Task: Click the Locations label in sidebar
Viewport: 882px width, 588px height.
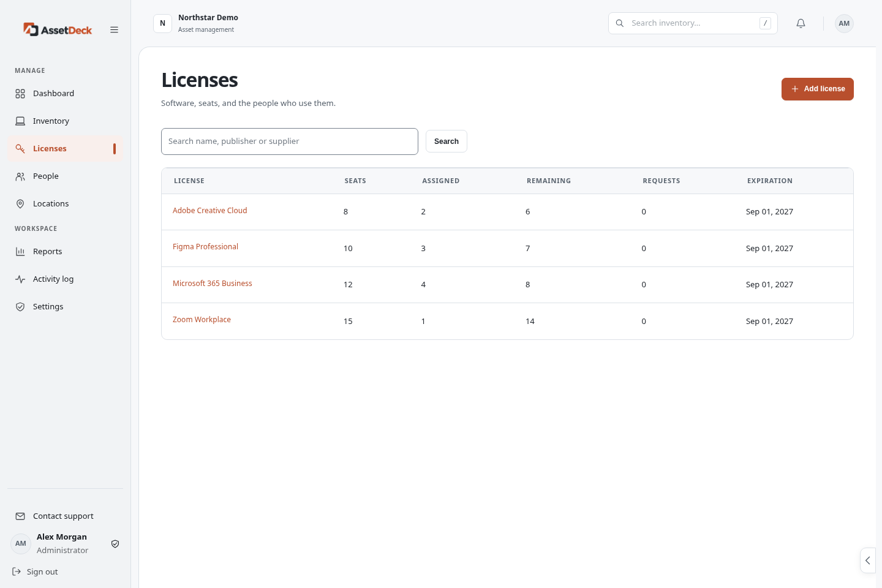Action: pos(51,204)
